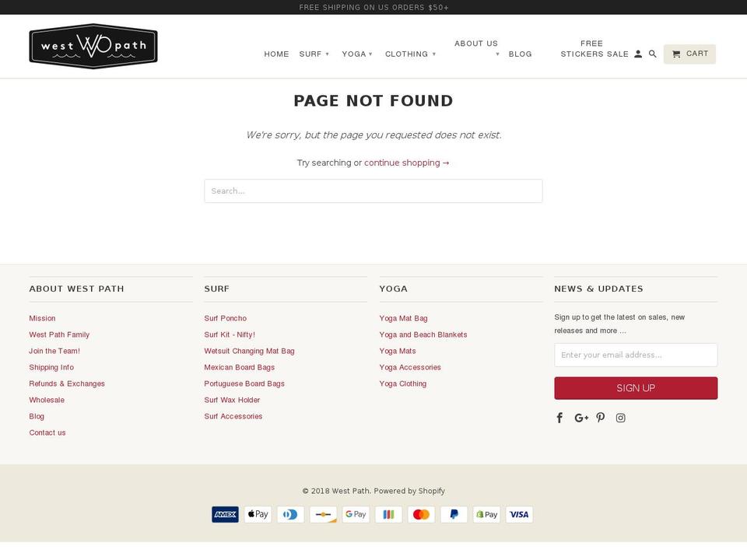This screenshot has width=747, height=560.
Task: Open Mexican Board Bags link
Action: 239,367
